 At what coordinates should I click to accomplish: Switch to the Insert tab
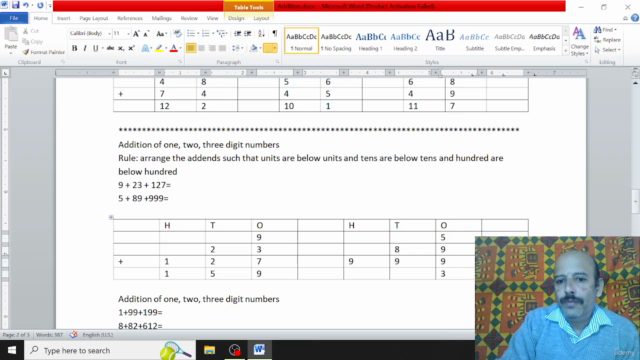pos(64,18)
